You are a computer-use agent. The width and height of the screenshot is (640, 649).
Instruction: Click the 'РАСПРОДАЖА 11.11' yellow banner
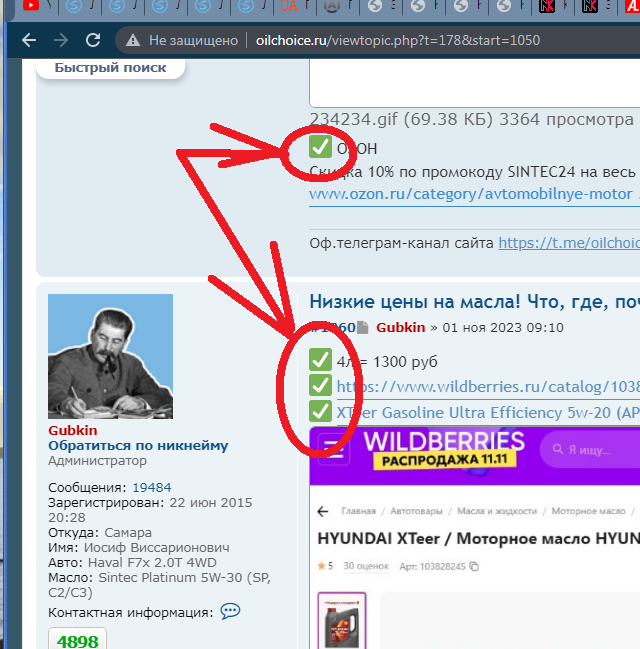(x=445, y=459)
